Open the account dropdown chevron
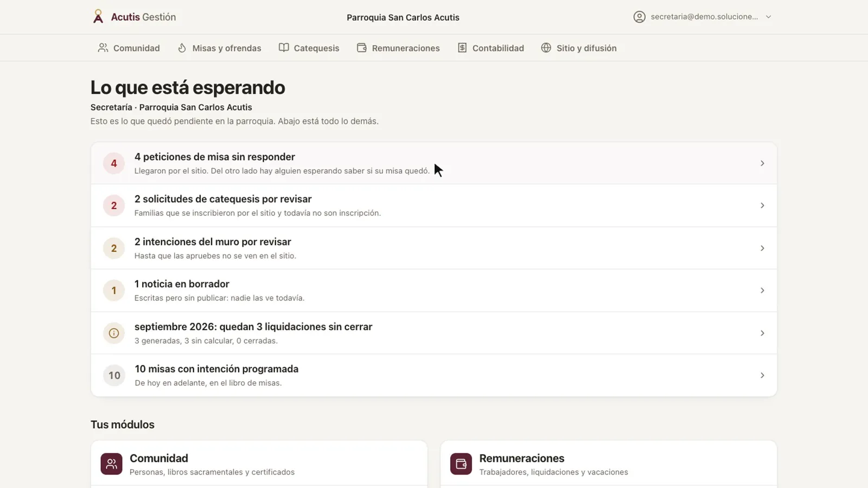 point(768,17)
